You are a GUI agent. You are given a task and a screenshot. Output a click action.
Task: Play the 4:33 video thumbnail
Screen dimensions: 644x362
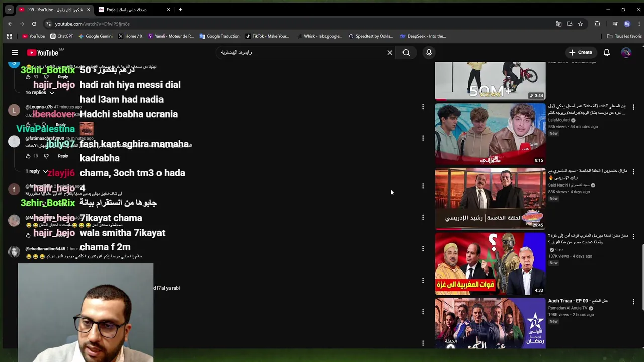490,263
